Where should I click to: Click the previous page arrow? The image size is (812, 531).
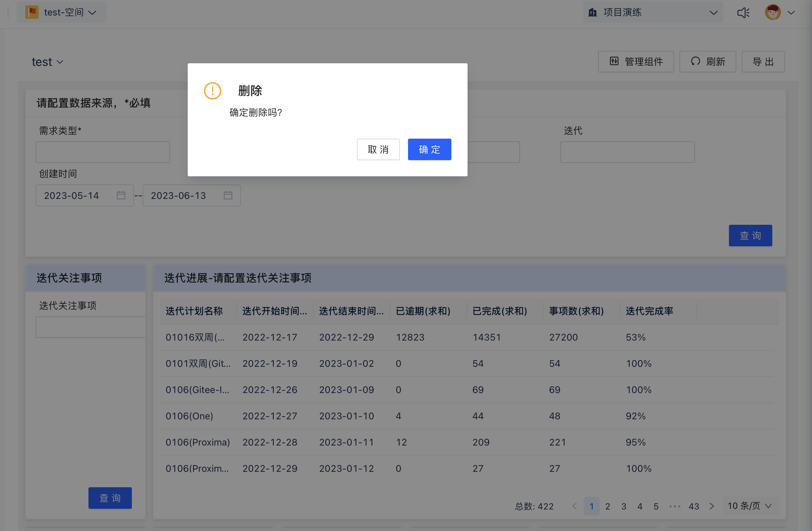coord(575,506)
